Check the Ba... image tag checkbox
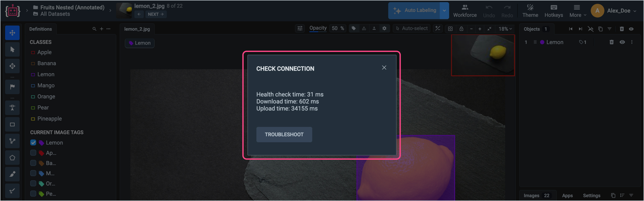 tap(33, 163)
